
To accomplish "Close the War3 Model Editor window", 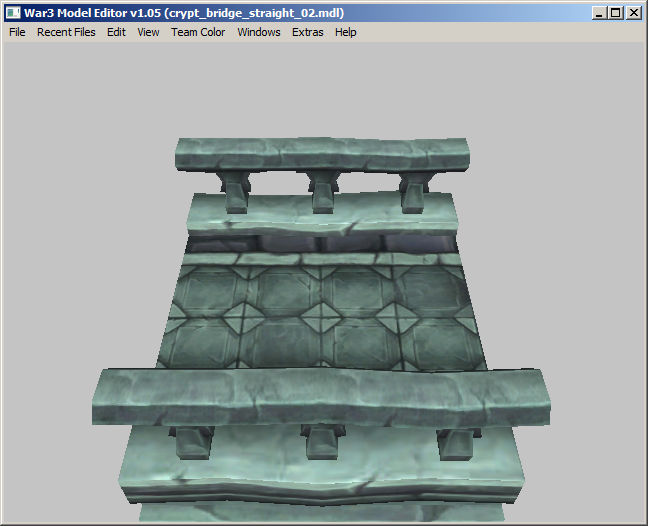I will tap(634, 13).
